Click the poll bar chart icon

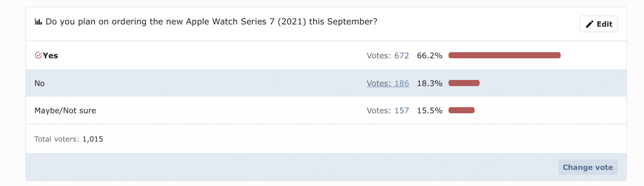click(38, 22)
